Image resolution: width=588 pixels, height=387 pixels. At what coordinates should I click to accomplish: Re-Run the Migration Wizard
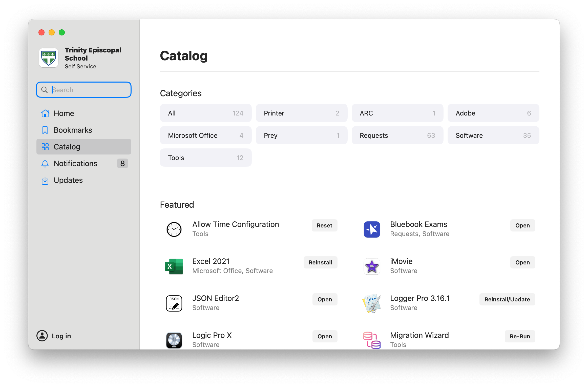coord(520,336)
